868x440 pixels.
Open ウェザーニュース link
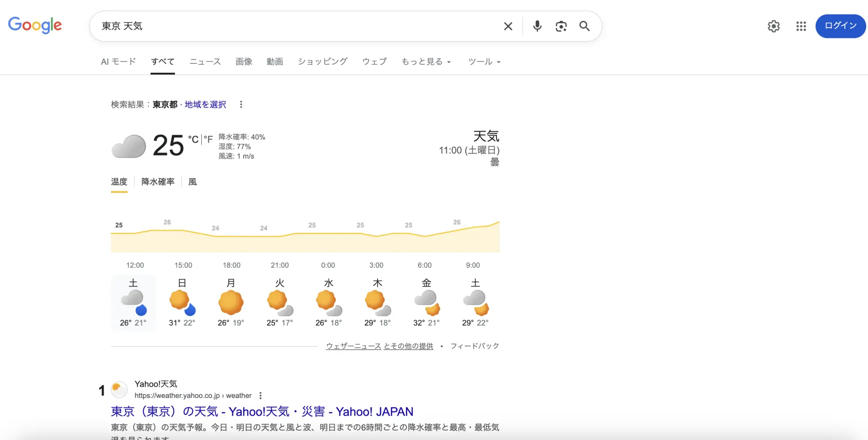click(x=354, y=346)
